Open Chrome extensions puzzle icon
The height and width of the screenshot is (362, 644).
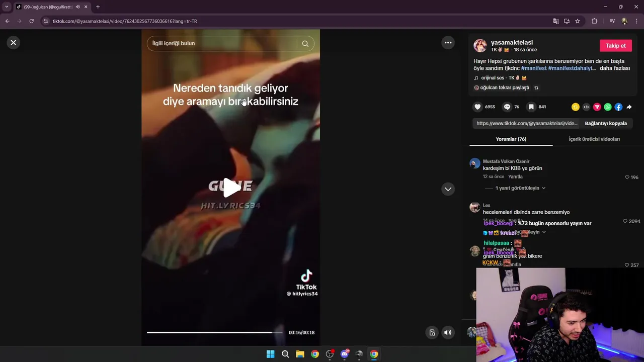594,21
